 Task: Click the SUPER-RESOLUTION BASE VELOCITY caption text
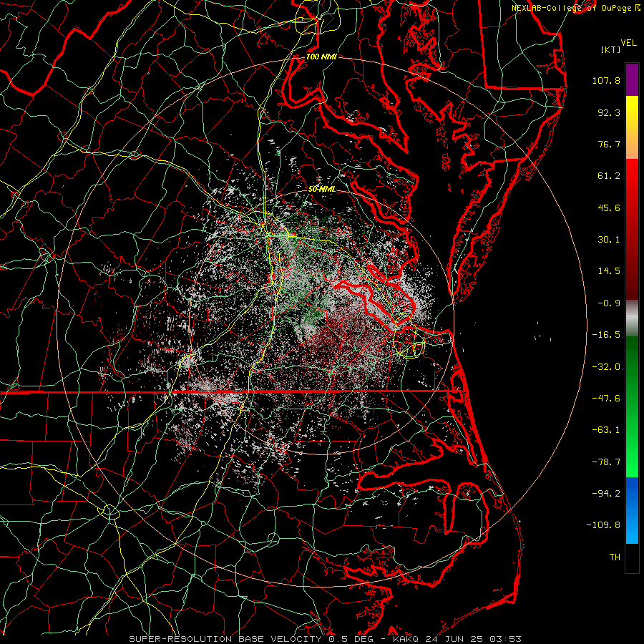[226, 639]
